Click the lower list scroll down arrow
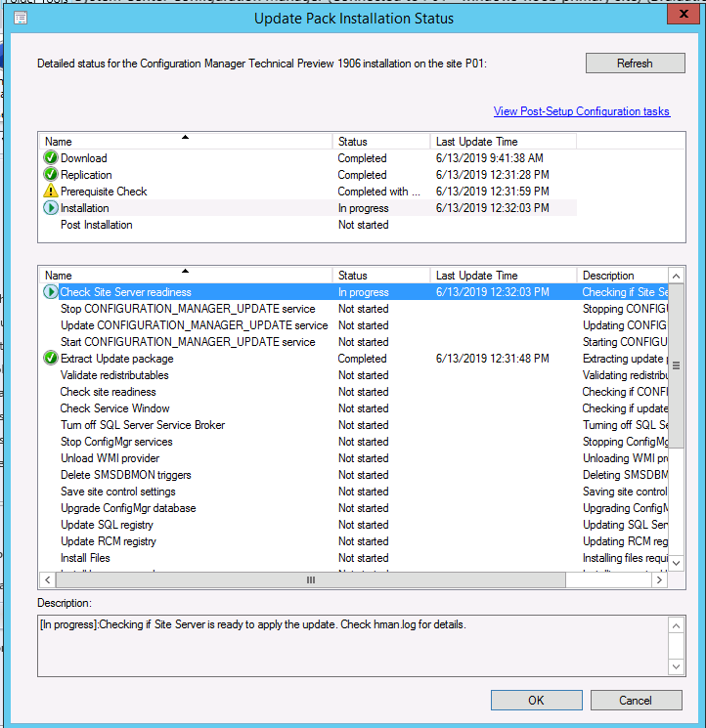This screenshot has height=728, width=706. pyautogui.click(x=677, y=563)
